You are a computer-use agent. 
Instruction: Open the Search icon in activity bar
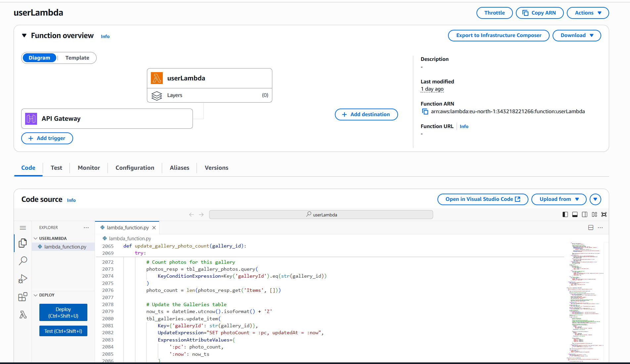coord(23,261)
